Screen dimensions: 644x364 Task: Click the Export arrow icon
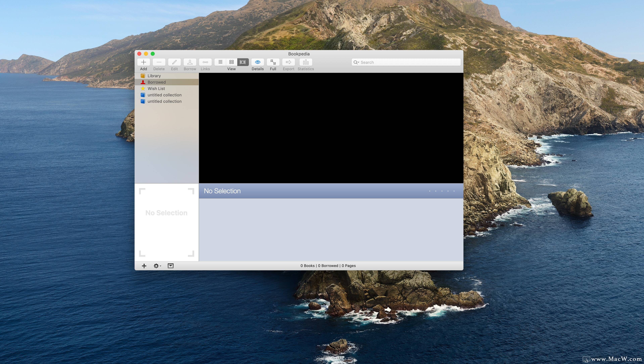(288, 62)
